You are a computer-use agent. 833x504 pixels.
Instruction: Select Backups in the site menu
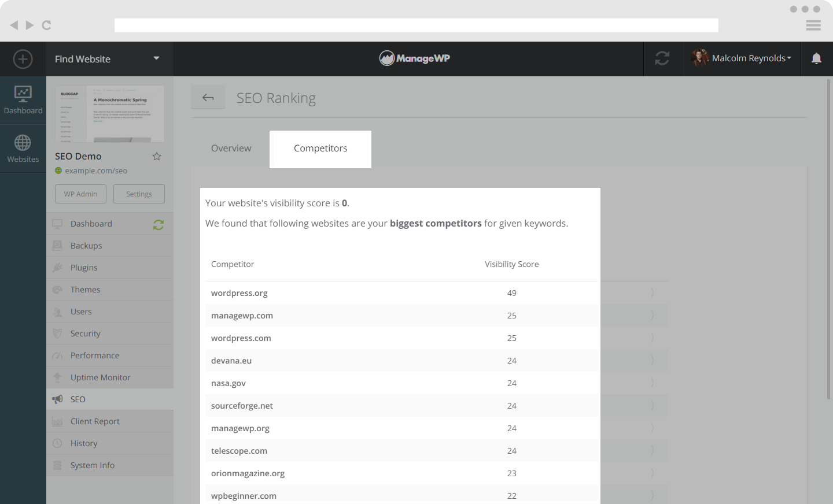pos(110,246)
